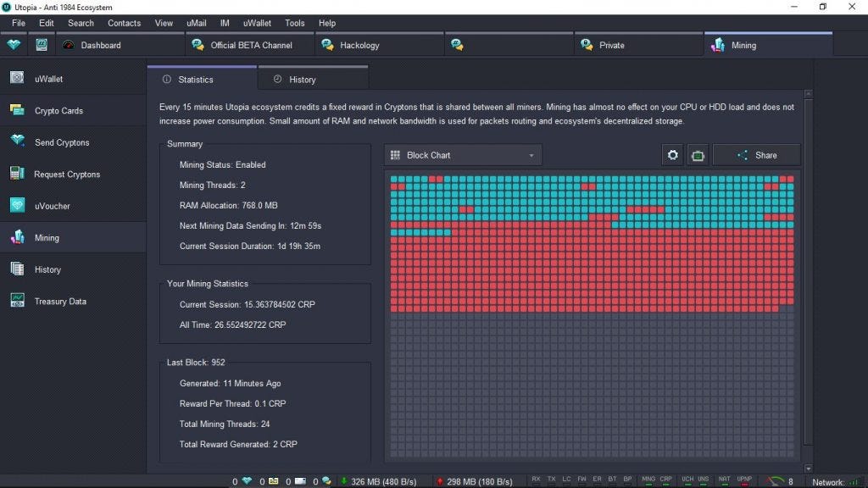Click the second toolbar icon beside Dashboard

(x=42, y=45)
